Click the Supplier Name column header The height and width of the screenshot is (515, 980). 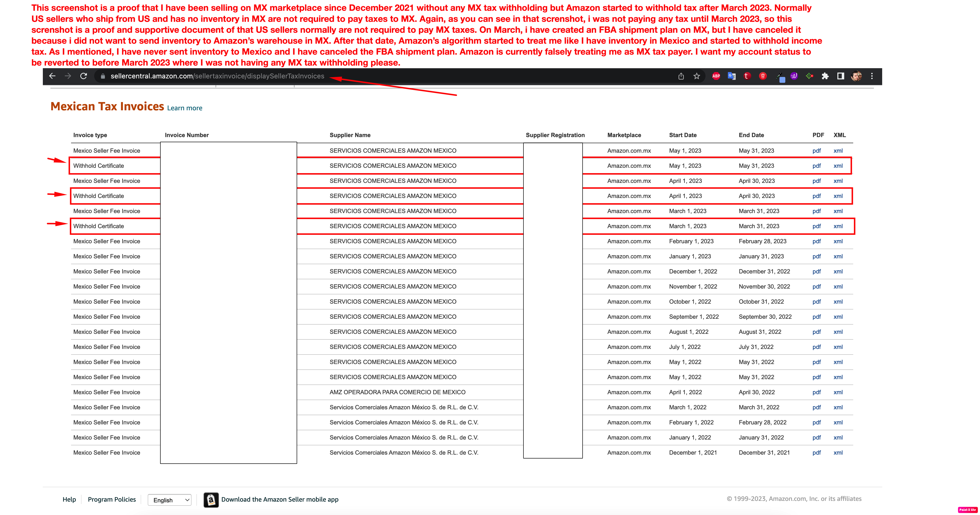[x=350, y=135]
